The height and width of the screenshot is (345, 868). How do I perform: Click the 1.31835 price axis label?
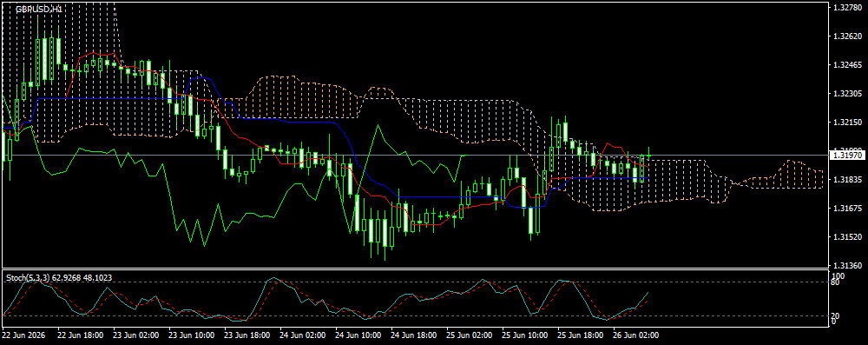tap(846, 180)
